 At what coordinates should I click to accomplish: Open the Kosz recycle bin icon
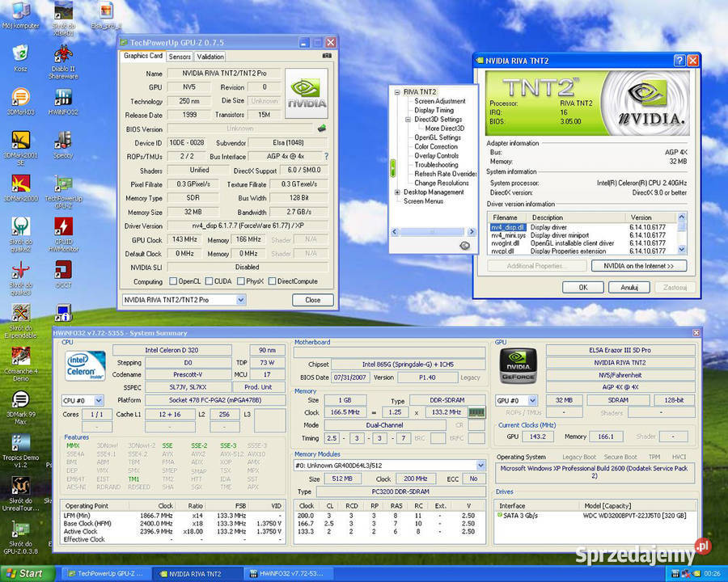[x=20, y=58]
